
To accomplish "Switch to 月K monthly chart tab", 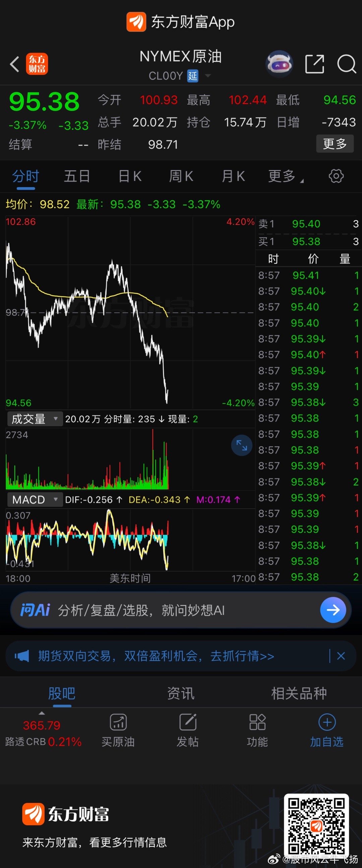I will 233,176.
